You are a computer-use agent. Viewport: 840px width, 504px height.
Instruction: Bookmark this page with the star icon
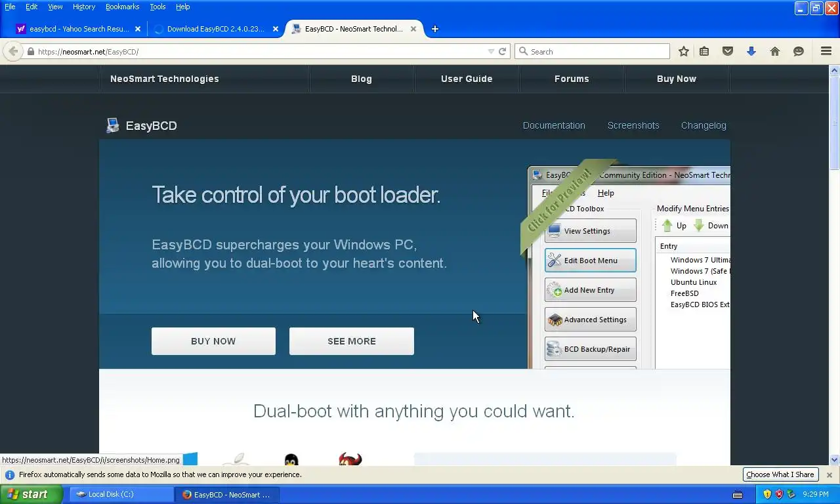(x=683, y=51)
